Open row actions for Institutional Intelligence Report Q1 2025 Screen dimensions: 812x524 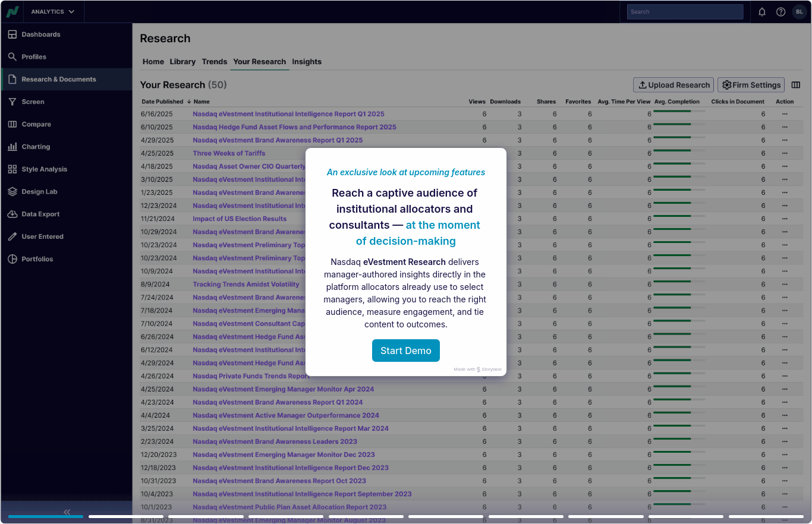[x=785, y=114]
